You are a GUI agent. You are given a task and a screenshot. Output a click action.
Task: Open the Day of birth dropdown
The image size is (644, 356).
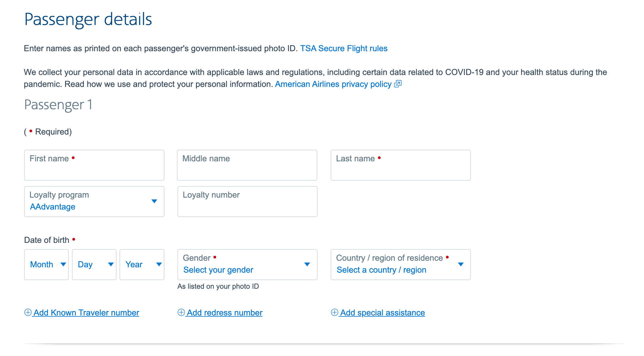[94, 264]
